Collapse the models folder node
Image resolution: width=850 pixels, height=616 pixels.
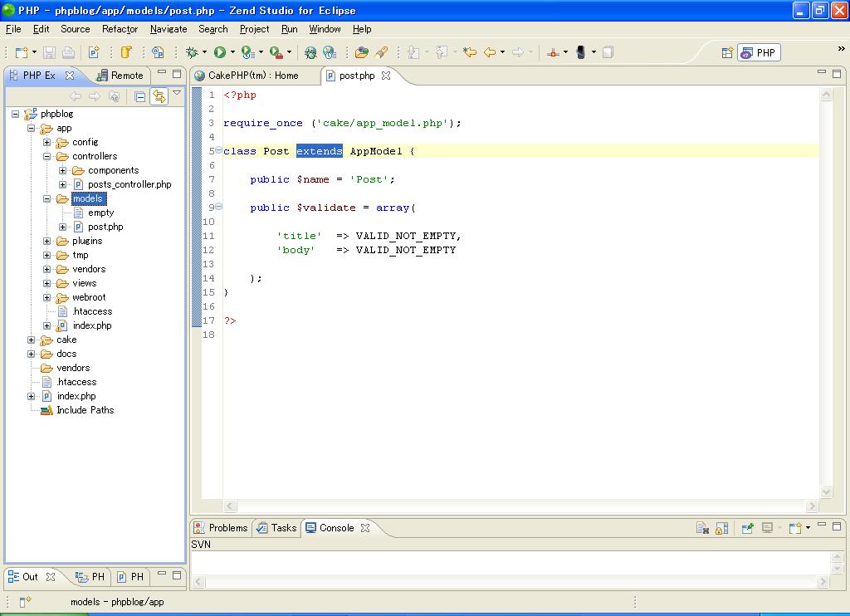click(47, 198)
